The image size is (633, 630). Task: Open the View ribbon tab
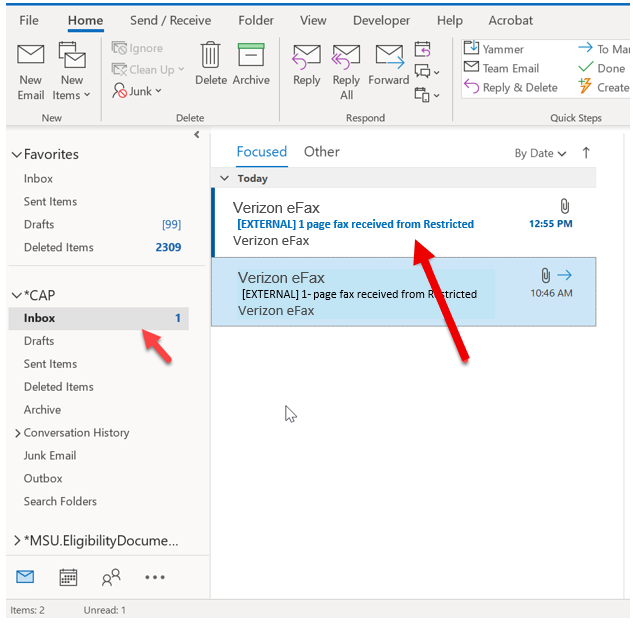click(x=313, y=20)
